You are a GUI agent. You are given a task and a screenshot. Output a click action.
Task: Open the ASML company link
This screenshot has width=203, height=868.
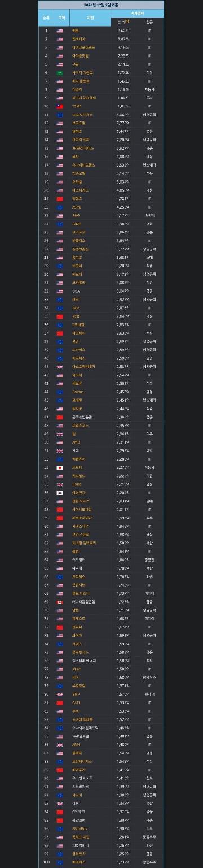click(x=77, y=207)
